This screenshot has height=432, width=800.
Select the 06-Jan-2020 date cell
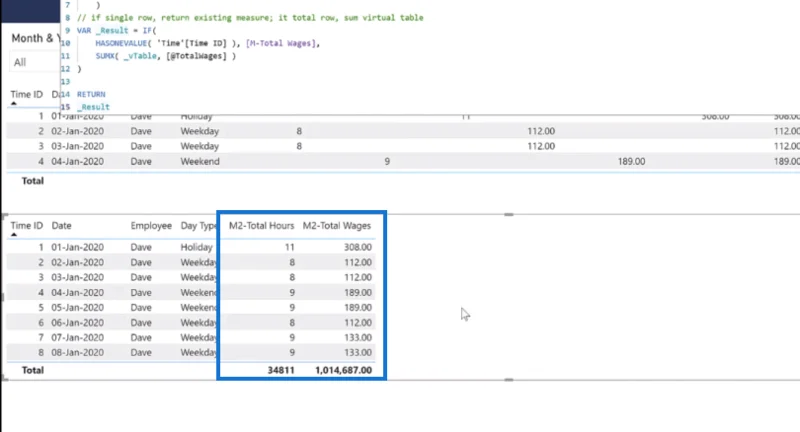(78, 322)
